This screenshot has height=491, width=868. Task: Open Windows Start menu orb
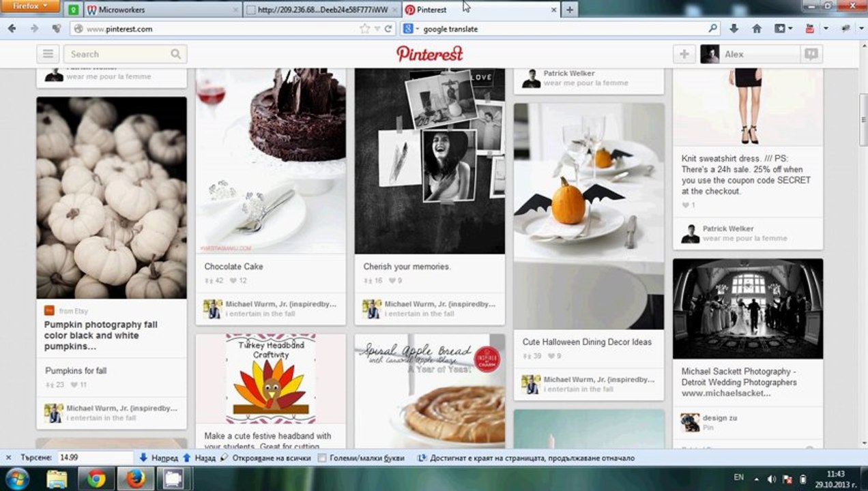[17, 479]
